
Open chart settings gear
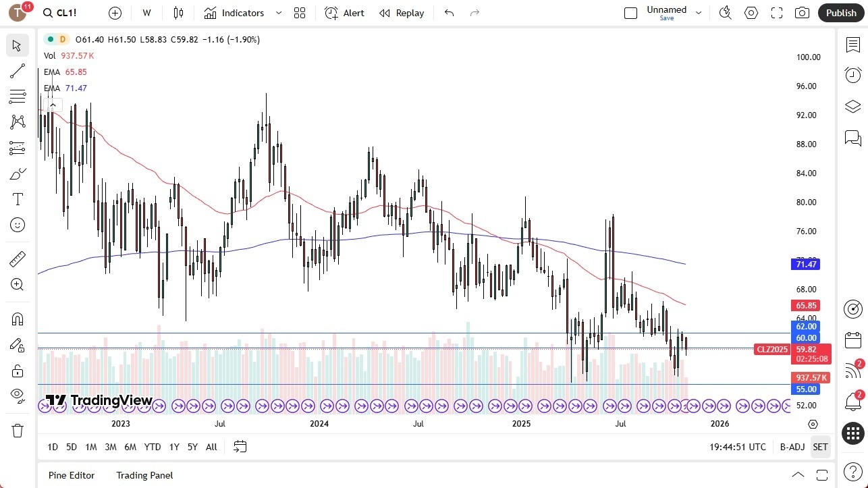pos(751,12)
